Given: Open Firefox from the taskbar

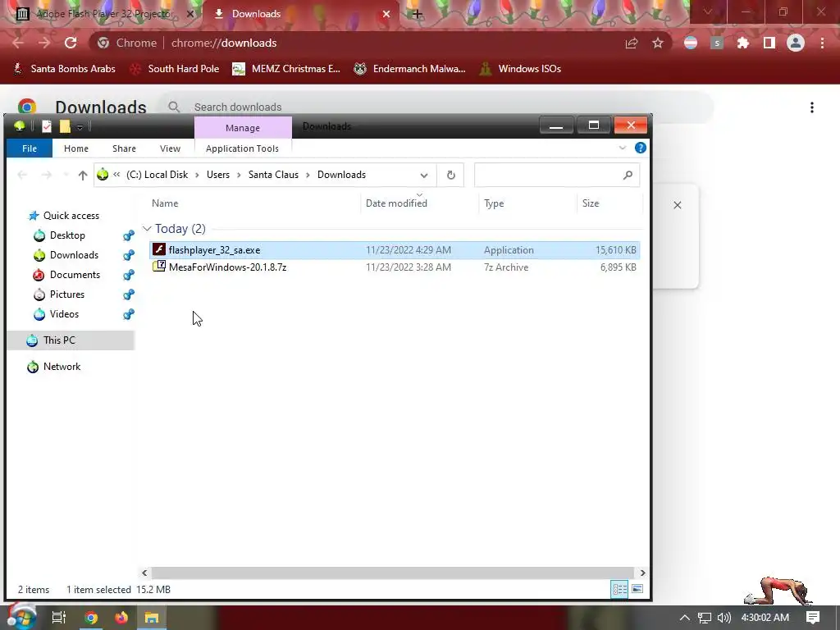Looking at the screenshot, I should 121,618.
